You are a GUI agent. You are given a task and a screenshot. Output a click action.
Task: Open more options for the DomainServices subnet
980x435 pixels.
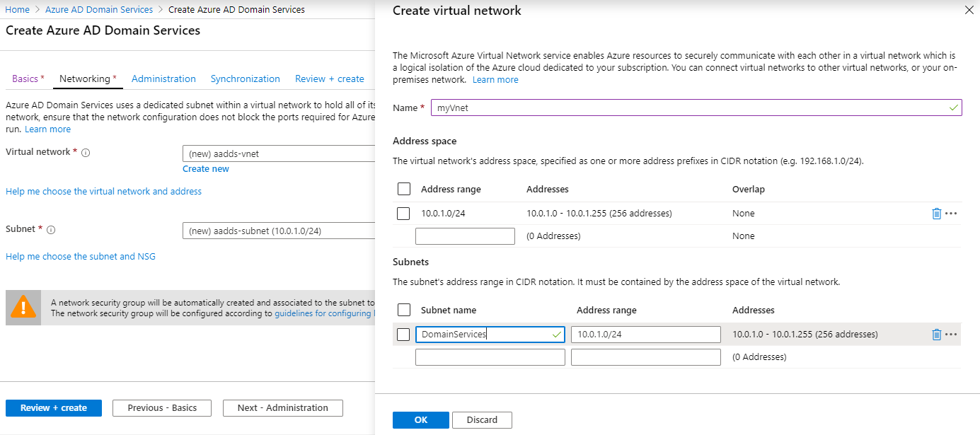point(951,335)
